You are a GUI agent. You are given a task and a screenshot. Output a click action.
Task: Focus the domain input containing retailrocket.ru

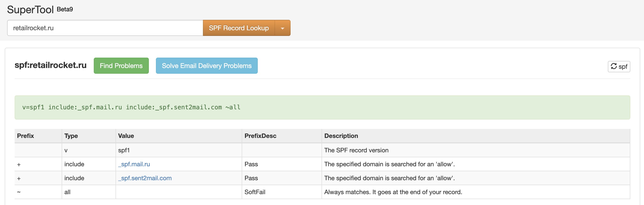point(105,28)
